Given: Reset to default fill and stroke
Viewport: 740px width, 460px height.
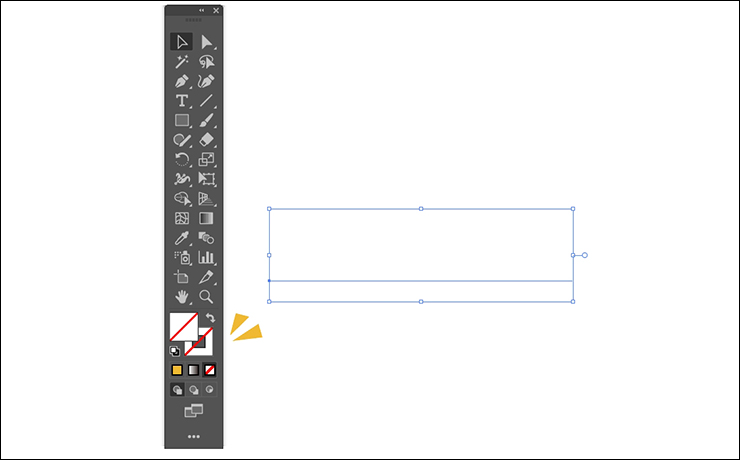Looking at the screenshot, I should coord(175,351).
